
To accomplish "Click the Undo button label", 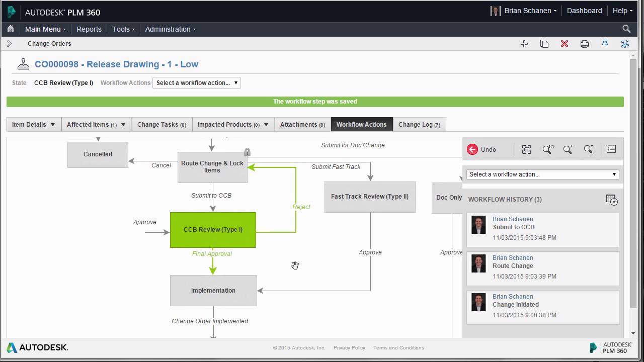I will 488,149.
